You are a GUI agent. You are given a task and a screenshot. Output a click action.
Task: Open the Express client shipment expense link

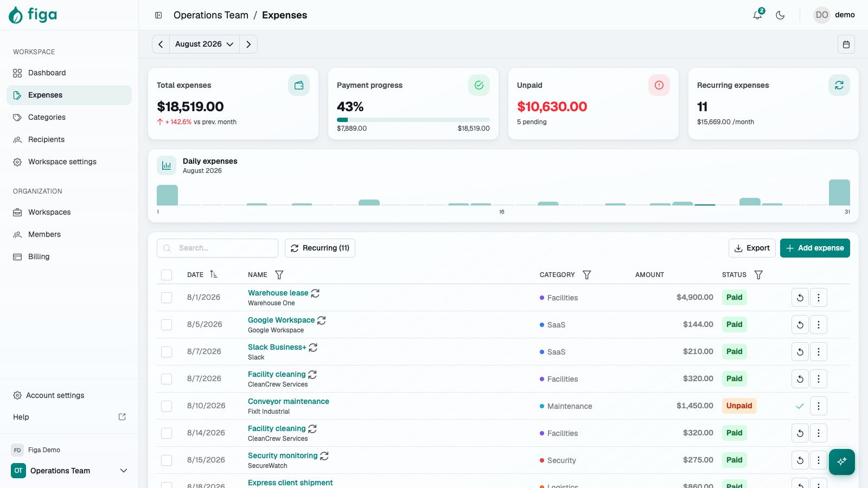pyautogui.click(x=290, y=483)
